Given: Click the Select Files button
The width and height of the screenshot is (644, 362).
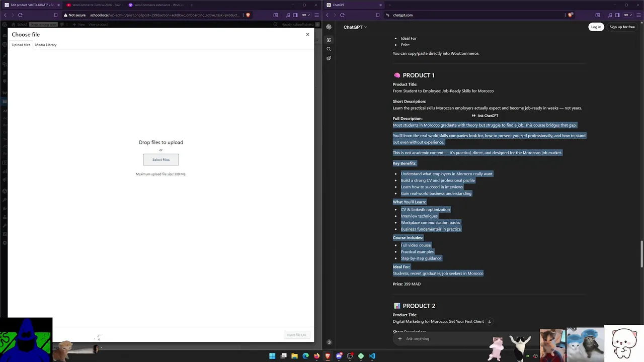Looking at the screenshot, I should 161,159.
